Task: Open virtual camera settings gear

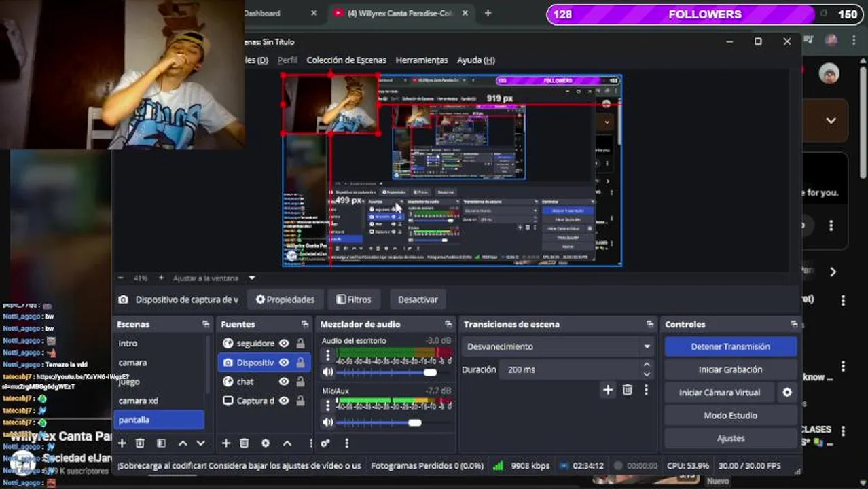Action: coord(787,393)
